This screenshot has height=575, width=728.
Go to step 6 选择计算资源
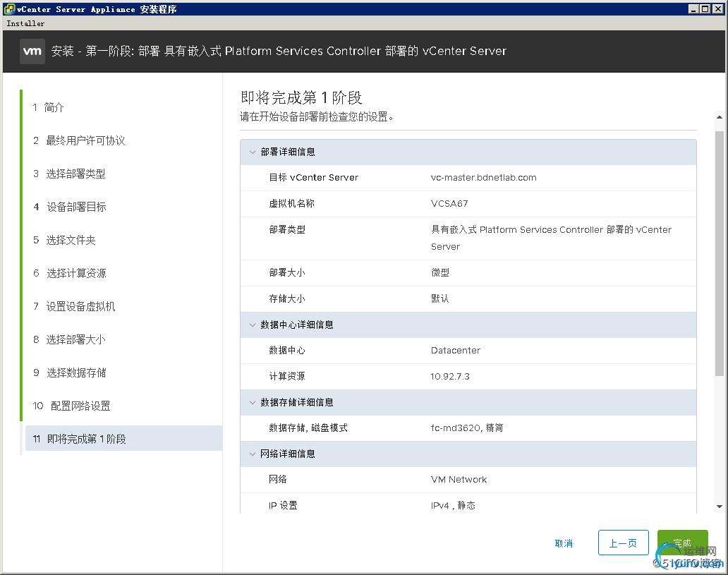[70, 273]
